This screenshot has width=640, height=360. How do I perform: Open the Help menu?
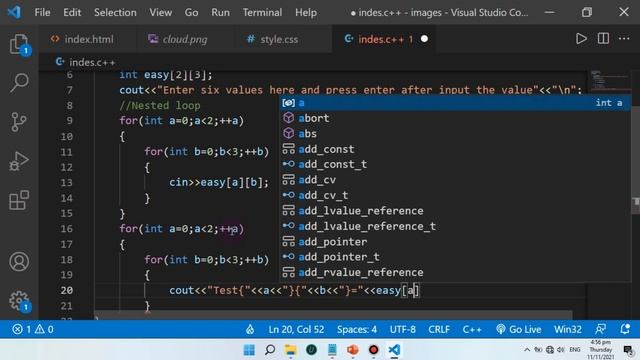(306, 12)
